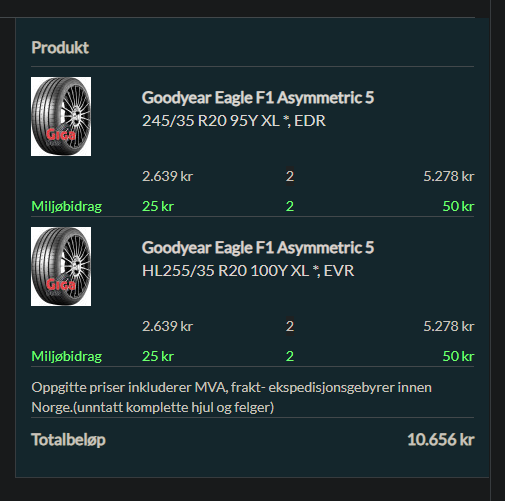Click second tire unit price 2.639 kr

pos(167,326)
